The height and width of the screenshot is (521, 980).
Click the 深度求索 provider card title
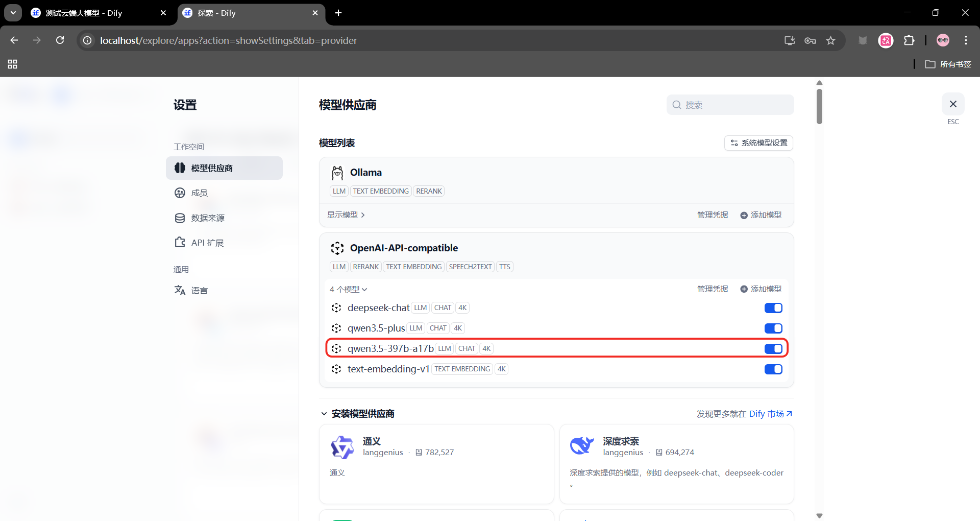click(x=621, y=441)
